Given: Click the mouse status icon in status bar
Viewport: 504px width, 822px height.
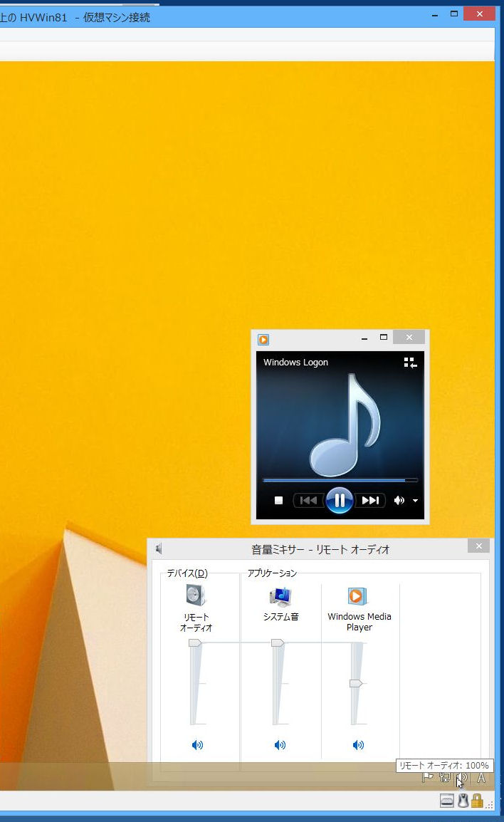Looking at the screenshot, I should coord(463,801).
